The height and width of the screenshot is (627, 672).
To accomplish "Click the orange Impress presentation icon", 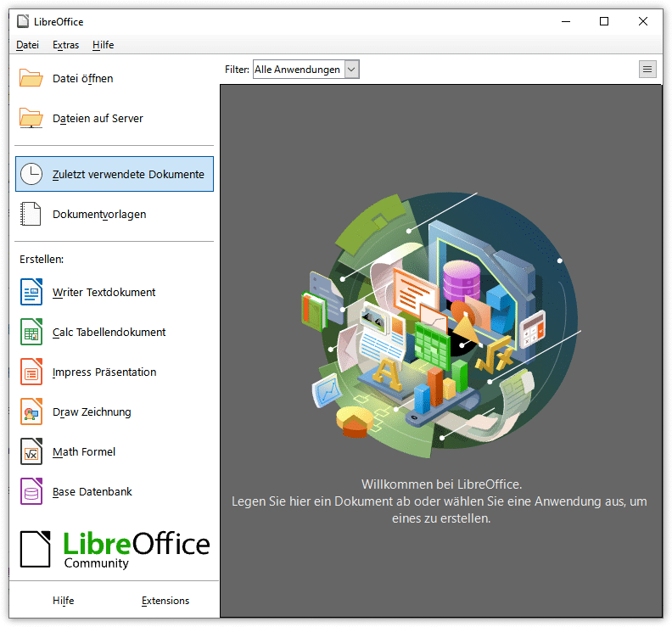I will 31,372.
